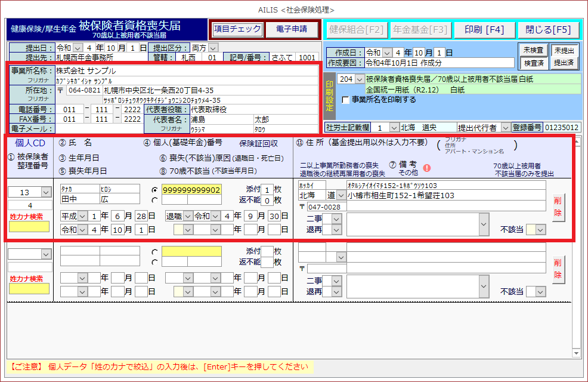Click the 提出済 status button
This screenshot has height=382, width=588.
563,62
